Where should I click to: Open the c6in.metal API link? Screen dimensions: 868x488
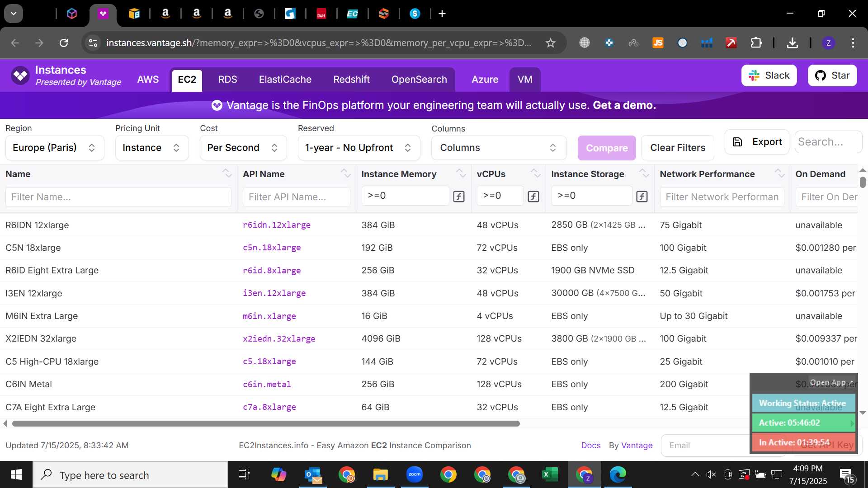click(267, 384)
